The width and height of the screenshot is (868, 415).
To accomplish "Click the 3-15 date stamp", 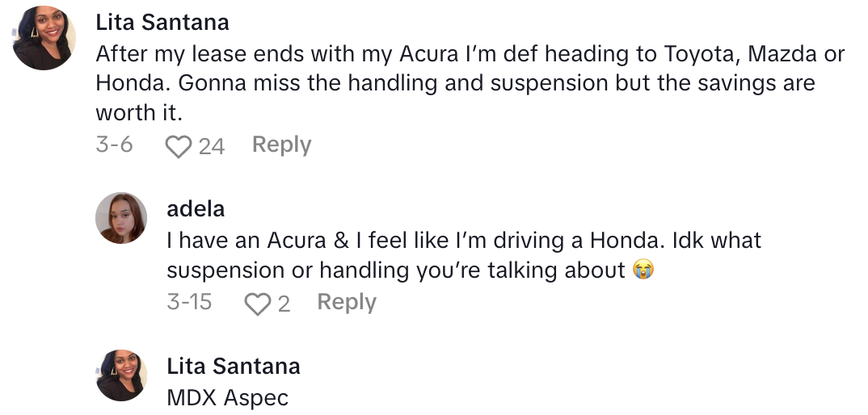I will [x=189, y=302].
